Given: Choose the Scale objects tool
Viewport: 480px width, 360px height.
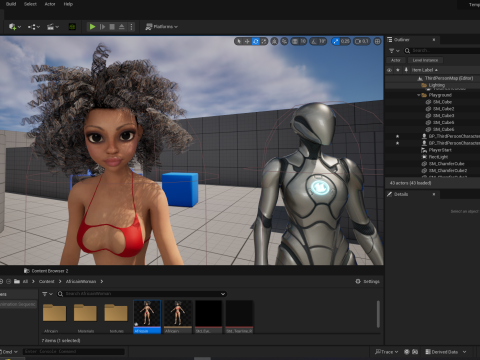Looking at the screenshot, I should pos(264,41).
